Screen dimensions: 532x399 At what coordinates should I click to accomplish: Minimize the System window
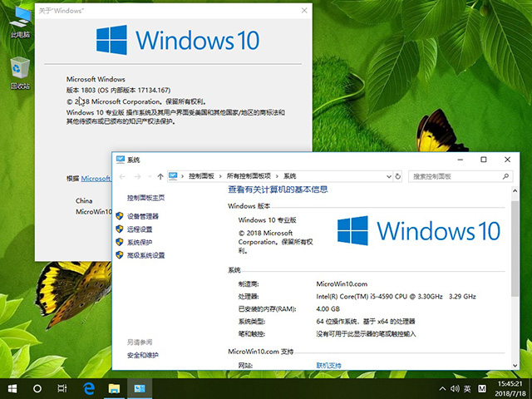click(461, 160)
